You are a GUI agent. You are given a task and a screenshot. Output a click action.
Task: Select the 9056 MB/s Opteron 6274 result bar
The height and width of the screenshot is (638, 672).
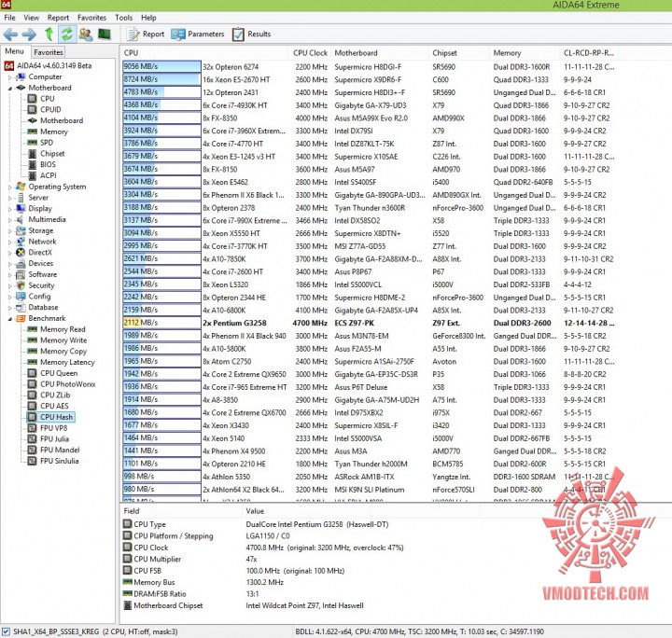click(x=161, y=67)
